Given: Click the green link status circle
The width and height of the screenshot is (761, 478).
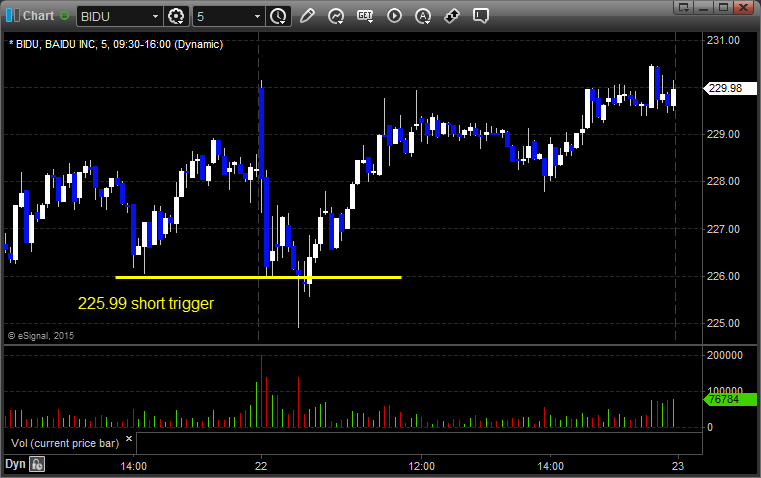Looking at the screenshot, I should tap(65, 16).
